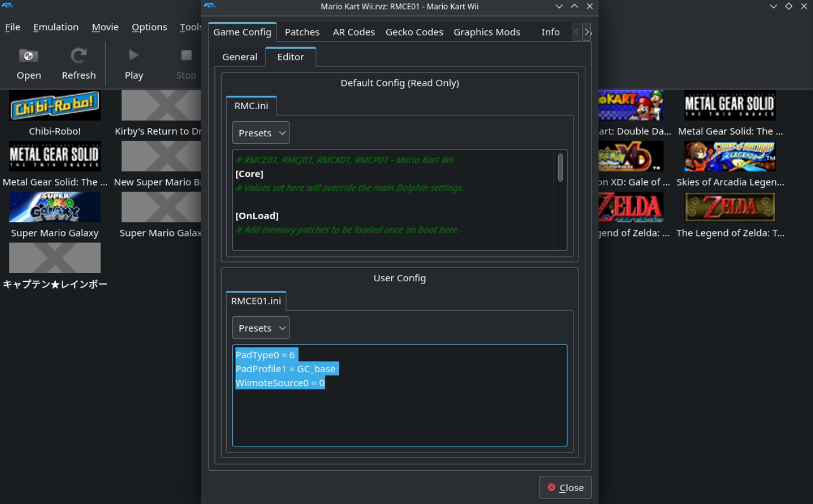The width and height of the screenshot is (813, 504).
Task: Click the Skies of Arcadia Legen... title label
Action: click(x=730, y=182)
